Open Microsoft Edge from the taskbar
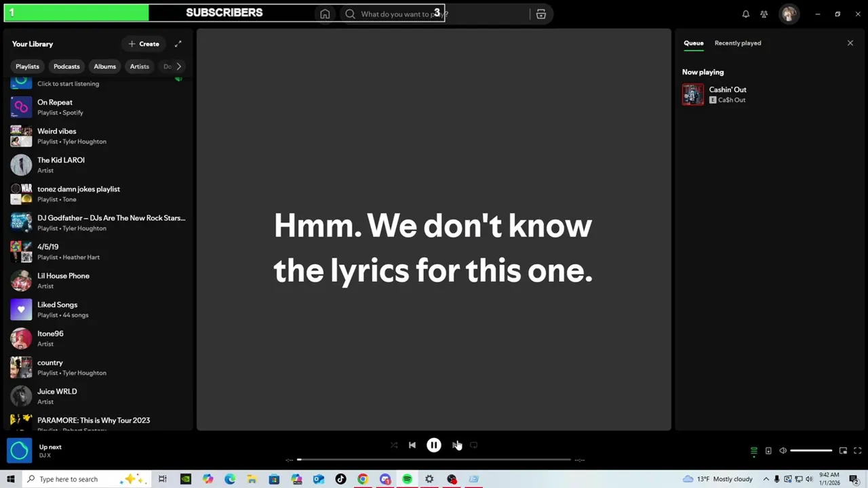This screenshot has height=488, width=868. tap(230, 479)
